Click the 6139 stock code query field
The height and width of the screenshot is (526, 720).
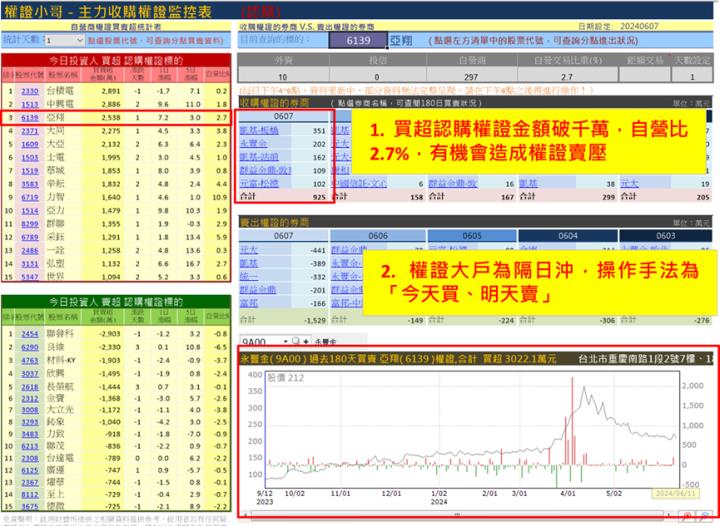[358, 40]
